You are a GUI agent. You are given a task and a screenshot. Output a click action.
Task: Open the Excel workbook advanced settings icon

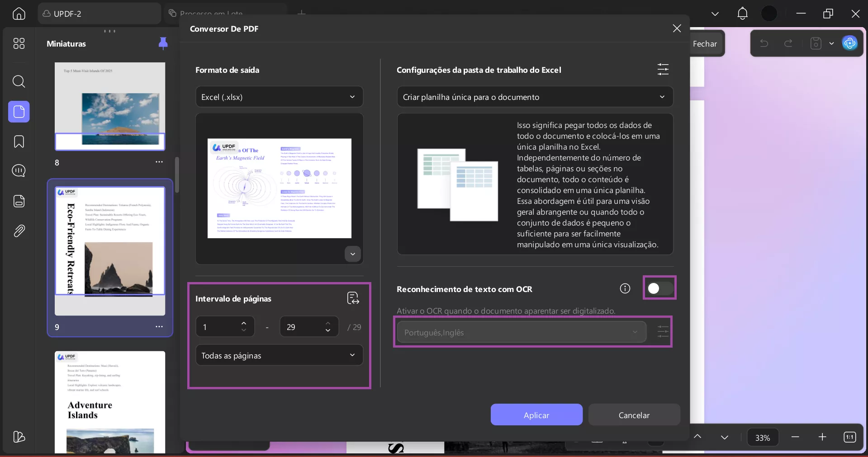click(x=662, y=69)
